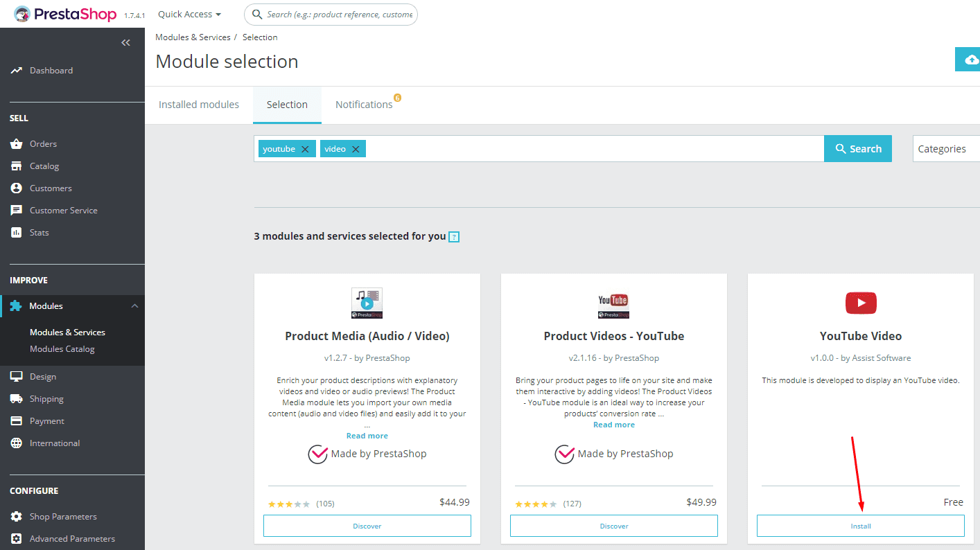Select the Catalog icon in sidebar

17,166
